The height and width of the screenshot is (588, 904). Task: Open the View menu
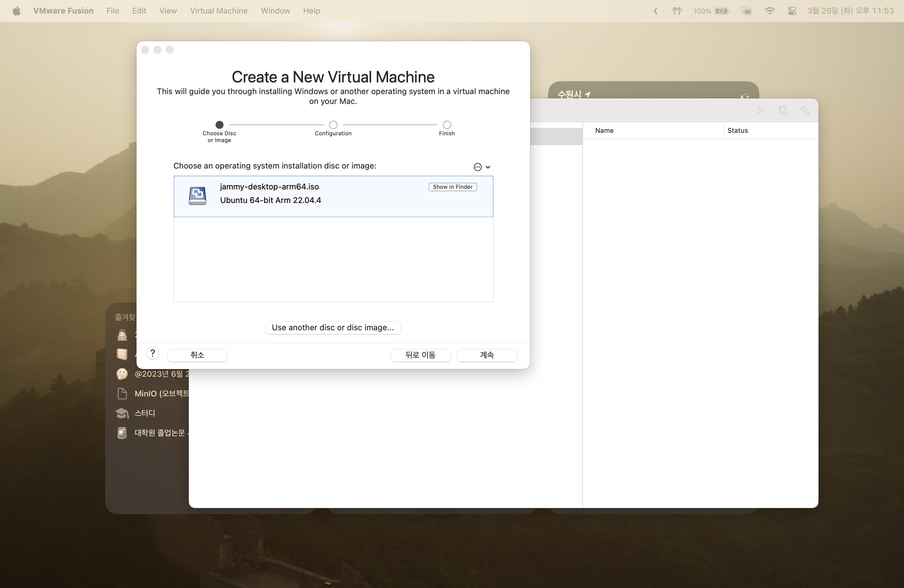coord(168,11)
